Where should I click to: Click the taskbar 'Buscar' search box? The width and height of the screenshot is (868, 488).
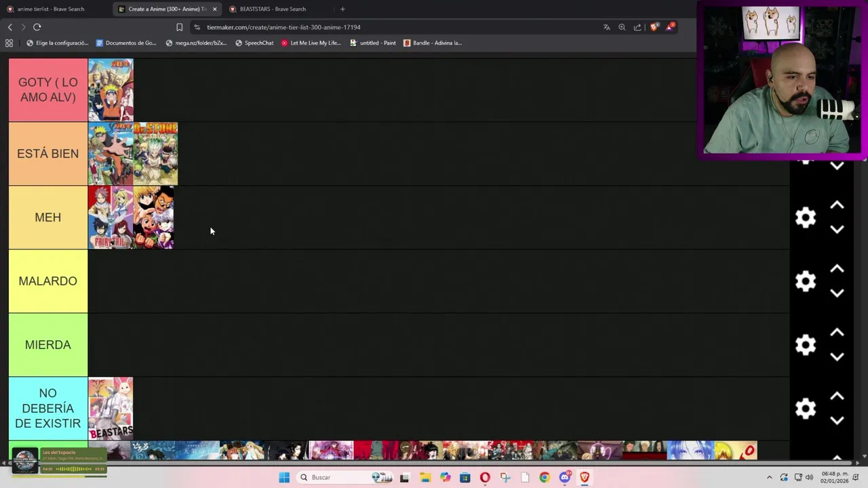click(346, 477)
